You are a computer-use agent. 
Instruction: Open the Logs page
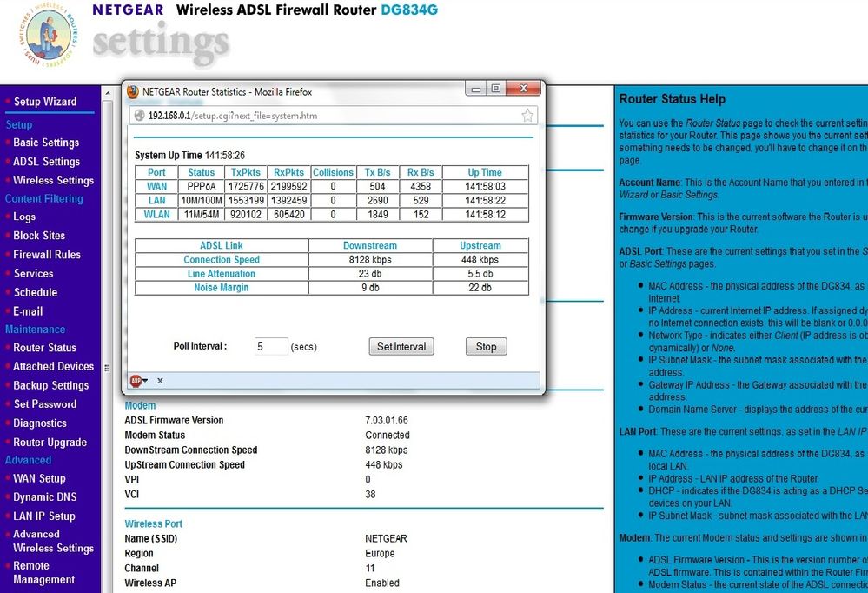pyautogui.click(x=24, y=217)
